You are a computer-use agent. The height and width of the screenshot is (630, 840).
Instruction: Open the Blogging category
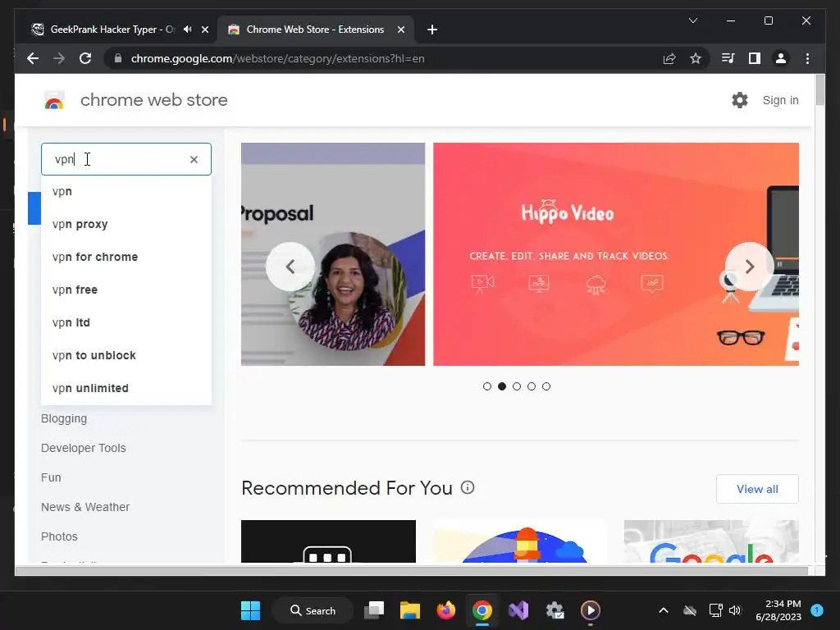click(x=64, y=418)
